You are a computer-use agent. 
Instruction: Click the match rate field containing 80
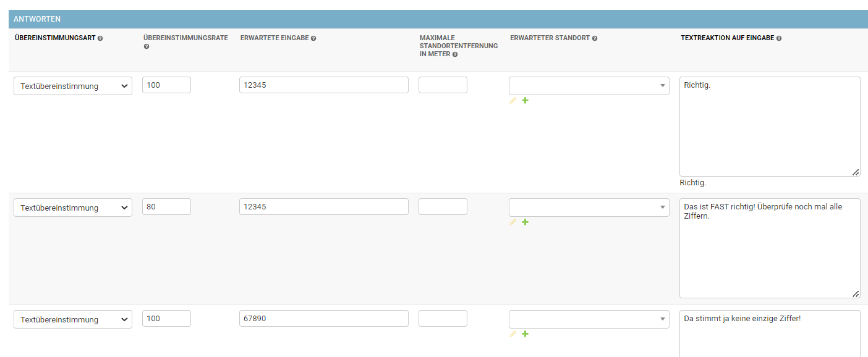click(x=166, y=207)
